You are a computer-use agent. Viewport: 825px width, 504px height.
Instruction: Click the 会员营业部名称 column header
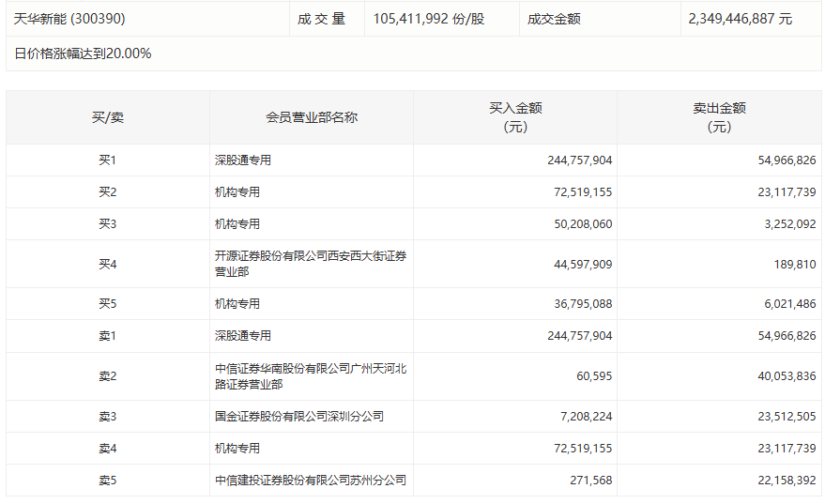click(x=312, y=117)
